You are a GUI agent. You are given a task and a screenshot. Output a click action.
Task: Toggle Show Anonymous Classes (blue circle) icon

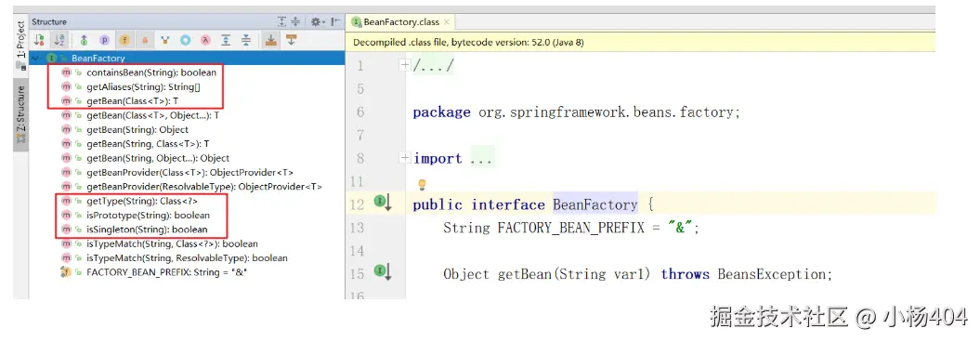point(186,40)
